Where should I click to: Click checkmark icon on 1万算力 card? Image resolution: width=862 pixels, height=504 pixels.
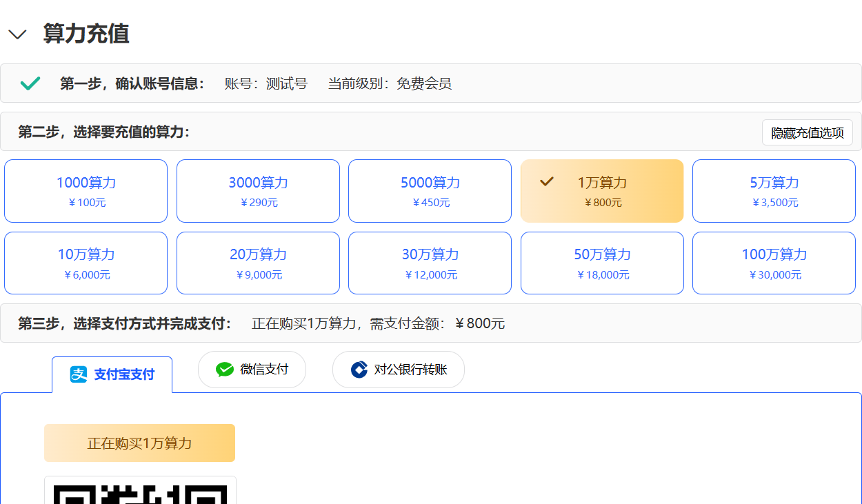[x=547, y=181]
